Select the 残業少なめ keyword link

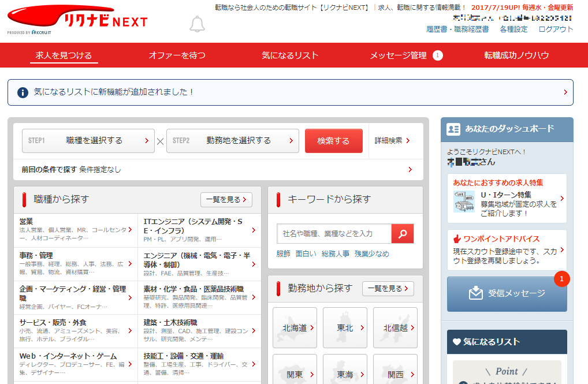371,254
